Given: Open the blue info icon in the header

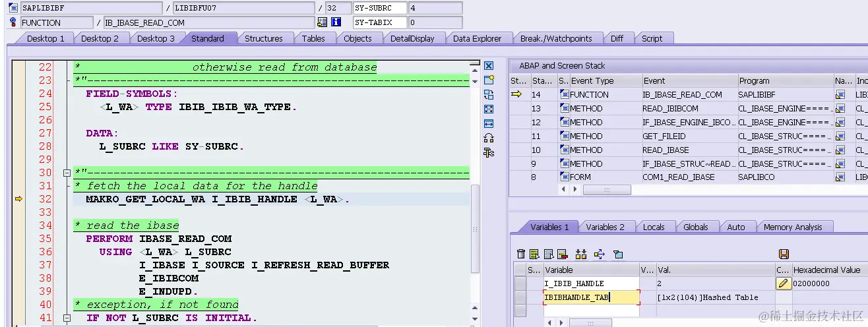Looking at the screenshot, I should coord(336,22).
